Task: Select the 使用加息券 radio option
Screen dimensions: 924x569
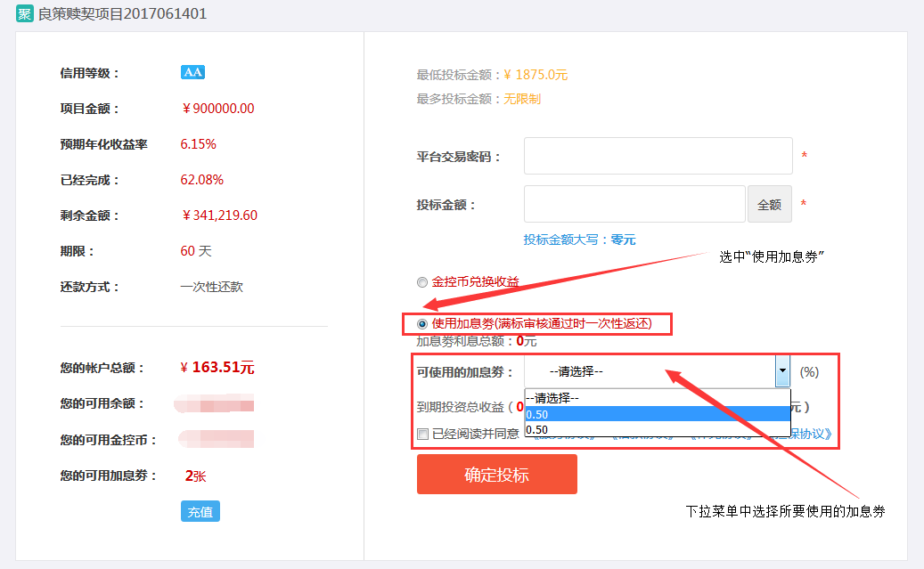Action: tap(422, 323)
